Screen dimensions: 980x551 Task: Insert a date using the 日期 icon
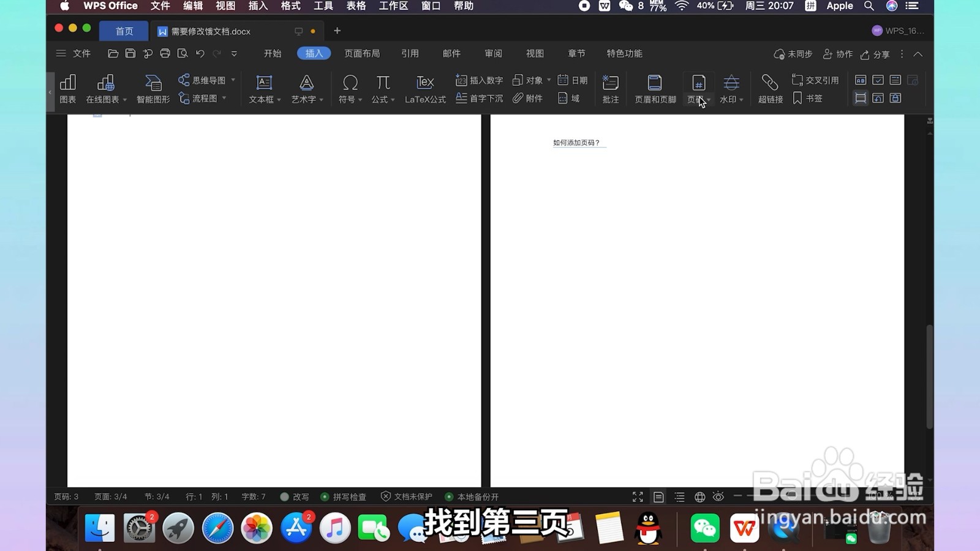[570, 80]
